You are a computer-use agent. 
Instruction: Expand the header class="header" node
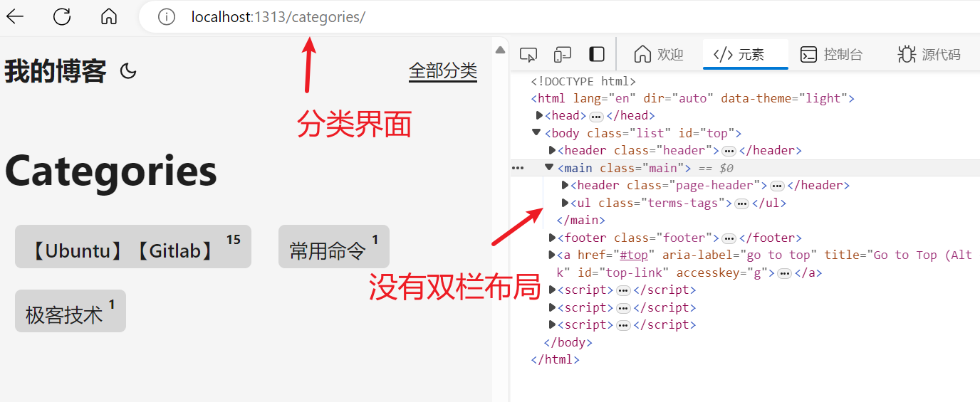552,150
